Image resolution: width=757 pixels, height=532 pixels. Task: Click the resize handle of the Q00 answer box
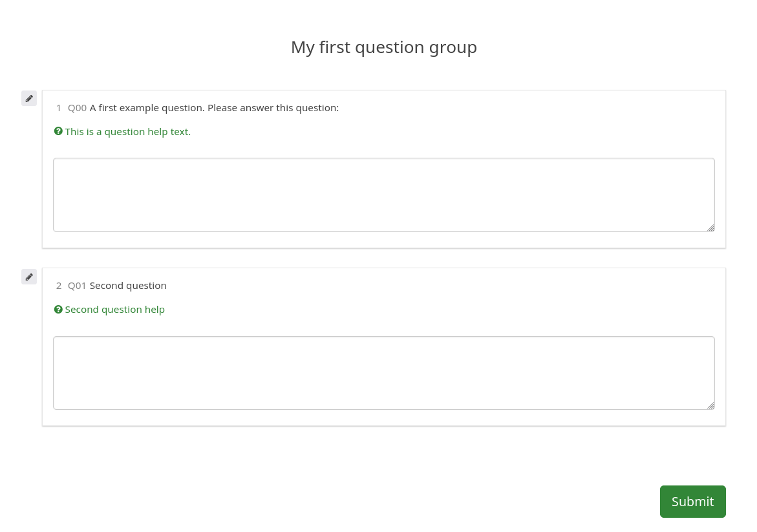(x=710, y=228)
